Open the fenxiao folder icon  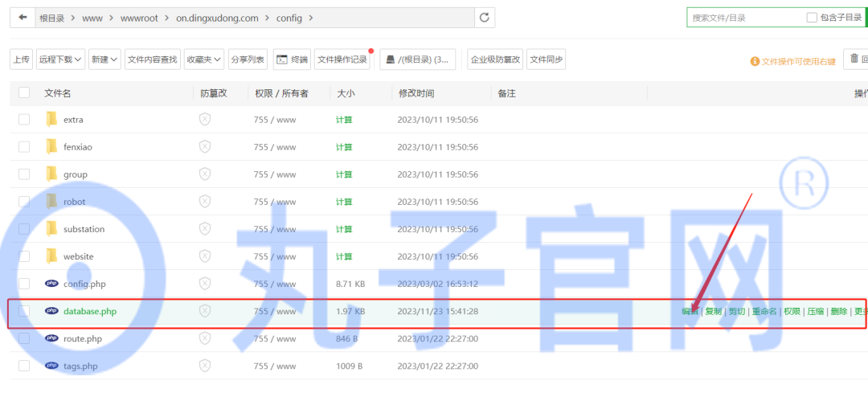point(51,147)
